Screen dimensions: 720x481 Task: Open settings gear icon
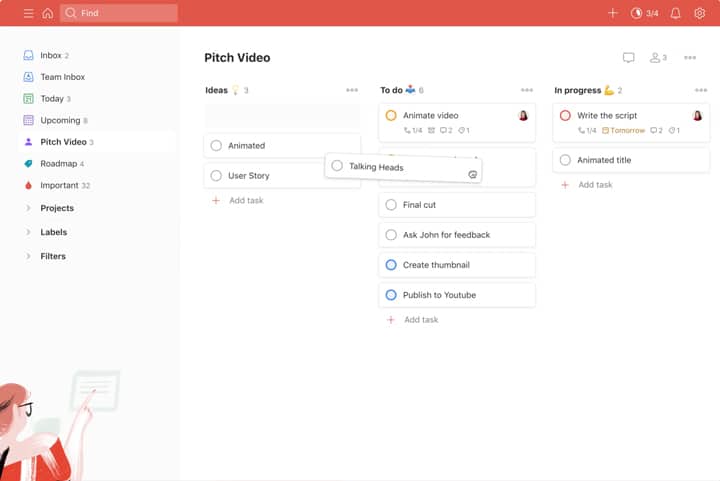coord(699,13)
